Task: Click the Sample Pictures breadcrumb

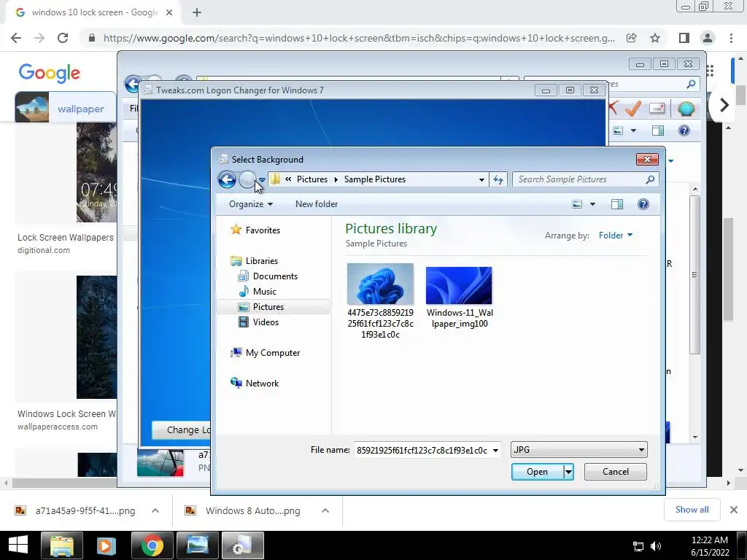Action: coord(375,179)
